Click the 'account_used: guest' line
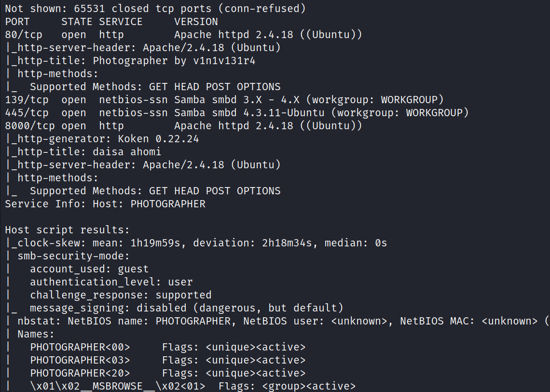The image size is (550, 392). [89, 269]
